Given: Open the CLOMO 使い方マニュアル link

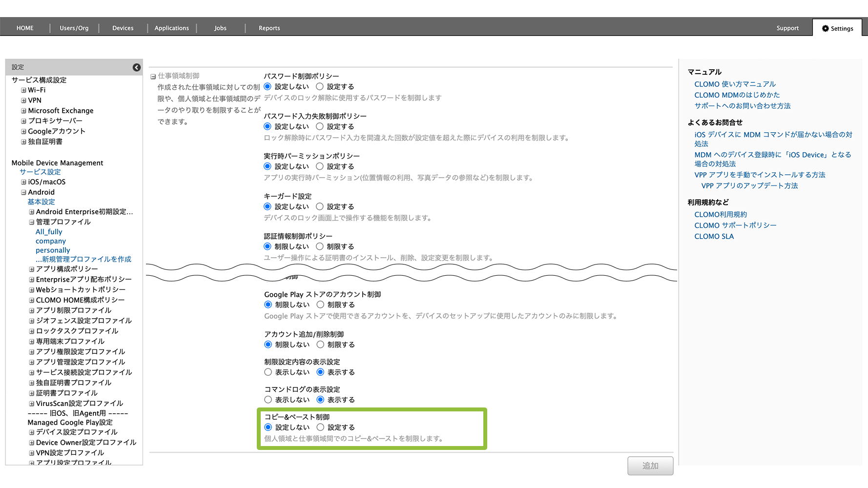Looking at the screenshot, I should click(735, 84).
